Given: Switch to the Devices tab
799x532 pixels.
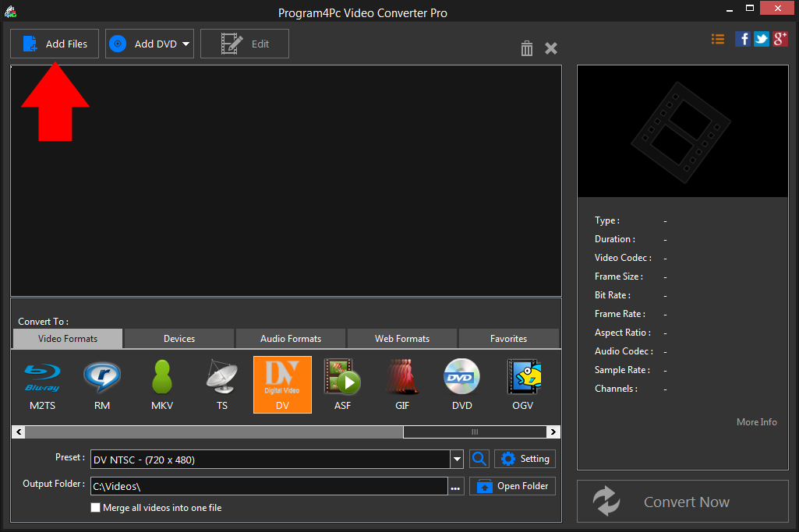Looking at the screenshot, I should [x=179, y=338].
